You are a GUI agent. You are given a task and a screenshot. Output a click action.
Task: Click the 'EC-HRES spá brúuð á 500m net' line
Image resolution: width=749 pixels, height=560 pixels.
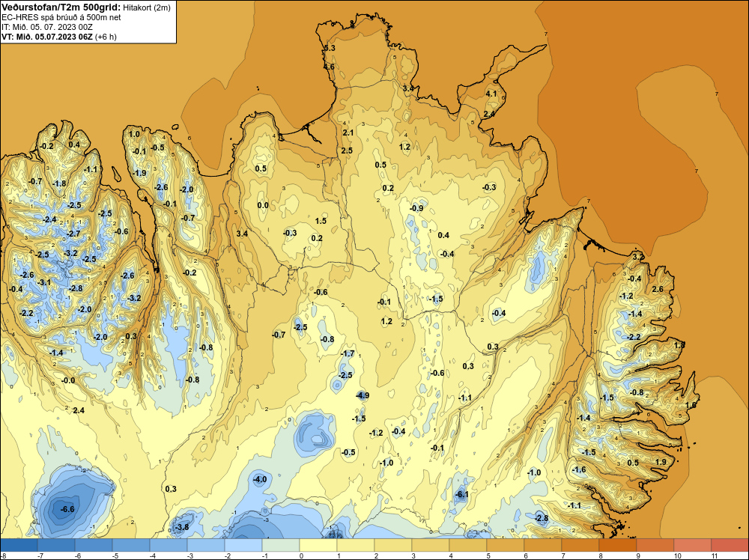pos(61,17)
